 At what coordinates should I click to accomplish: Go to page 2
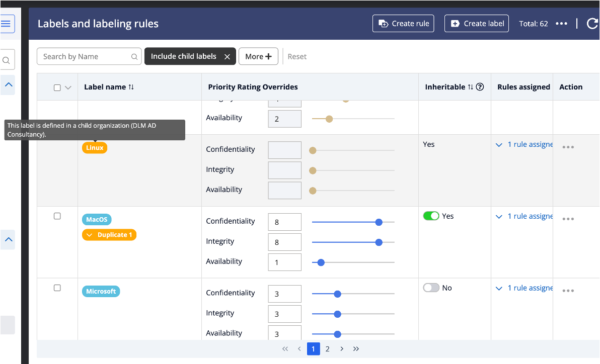point(327,349)
